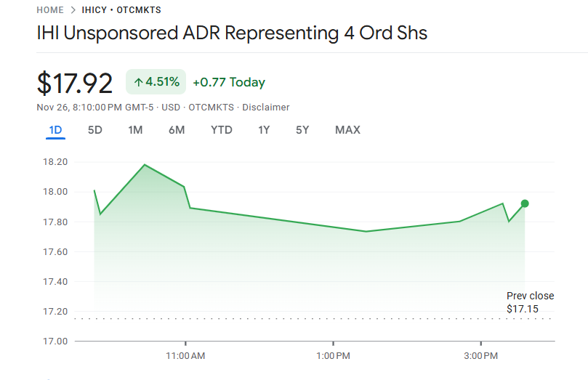
Task: Click the 11:00 AM axis tick
Action: click(x=185, y=355)
